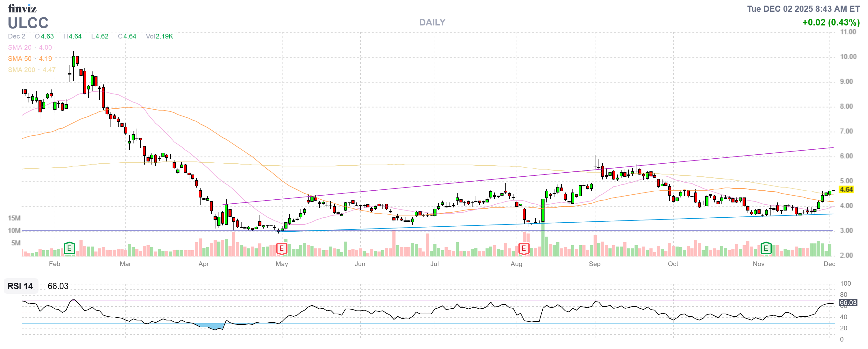Click the Dec label on time axis
The image size is (868, 349).
tap(829, 264)
